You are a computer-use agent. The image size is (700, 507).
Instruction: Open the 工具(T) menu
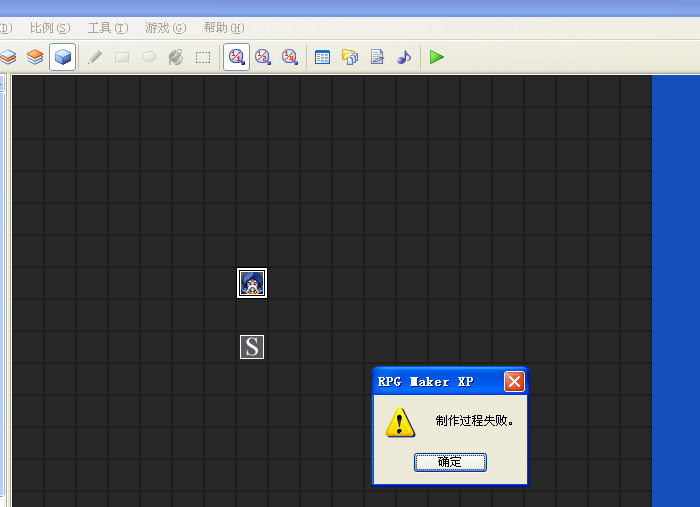(x=108, y=28)
